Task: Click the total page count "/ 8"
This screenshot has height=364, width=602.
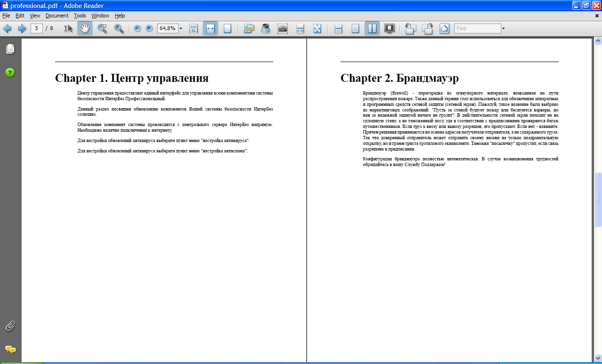Action: 49,29
